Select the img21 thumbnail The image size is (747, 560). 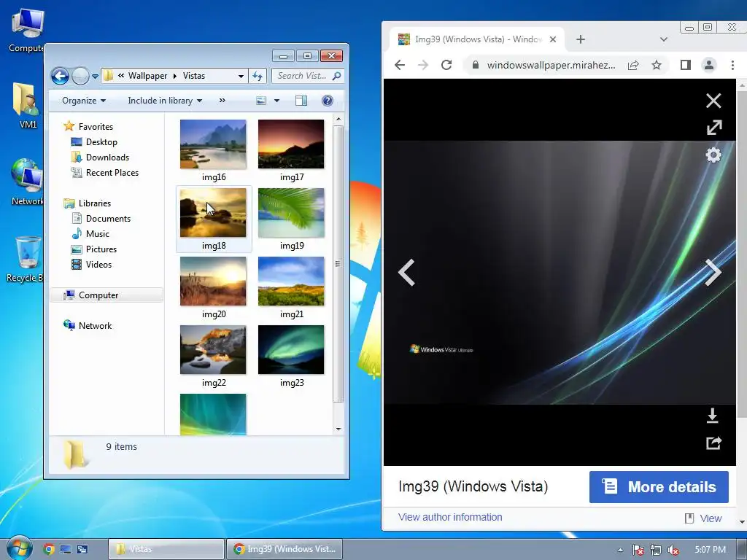coord(291,281)
